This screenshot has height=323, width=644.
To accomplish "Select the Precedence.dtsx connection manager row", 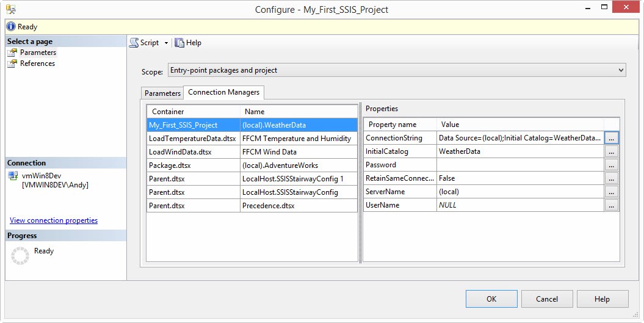I will click(x=298, y=205).
